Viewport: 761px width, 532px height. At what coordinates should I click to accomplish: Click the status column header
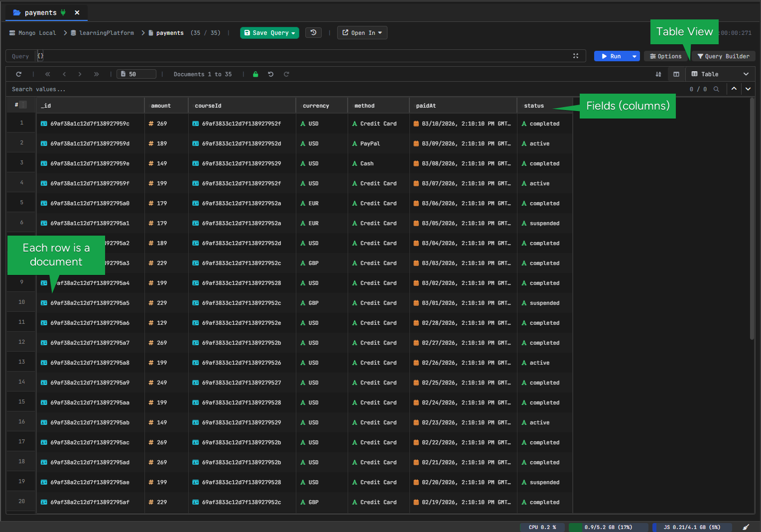pos(545,106)
